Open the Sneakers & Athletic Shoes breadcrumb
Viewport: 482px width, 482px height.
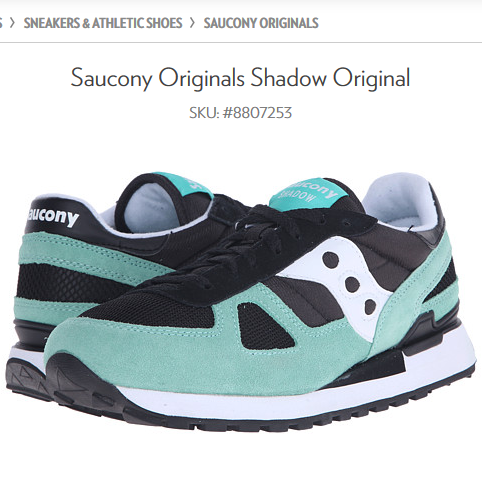click(x=103, y=23)
